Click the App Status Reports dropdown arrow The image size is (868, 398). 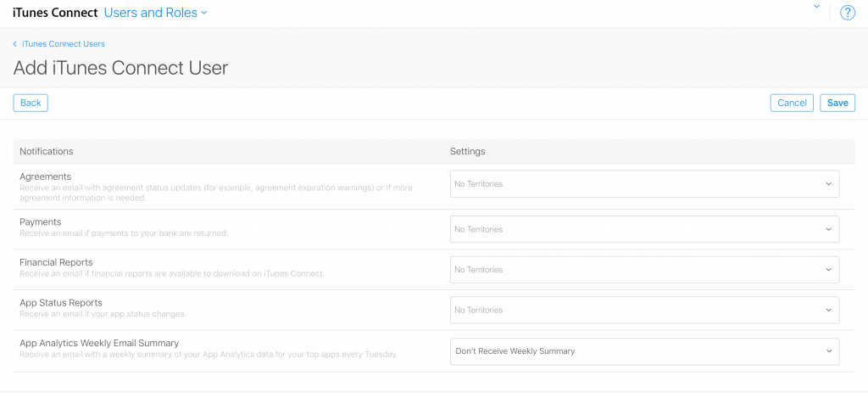[x=828, y=311]
